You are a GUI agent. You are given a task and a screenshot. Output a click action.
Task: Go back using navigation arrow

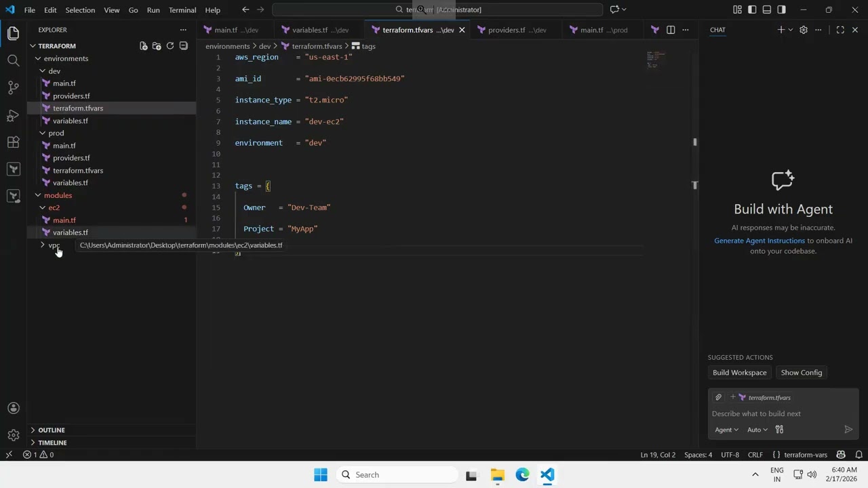pyautogui.click(x=245, y=9)
